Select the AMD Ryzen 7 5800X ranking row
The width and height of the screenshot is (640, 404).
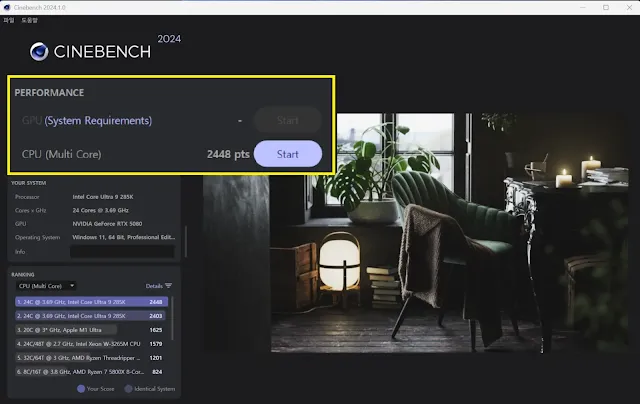click(91, 372)
